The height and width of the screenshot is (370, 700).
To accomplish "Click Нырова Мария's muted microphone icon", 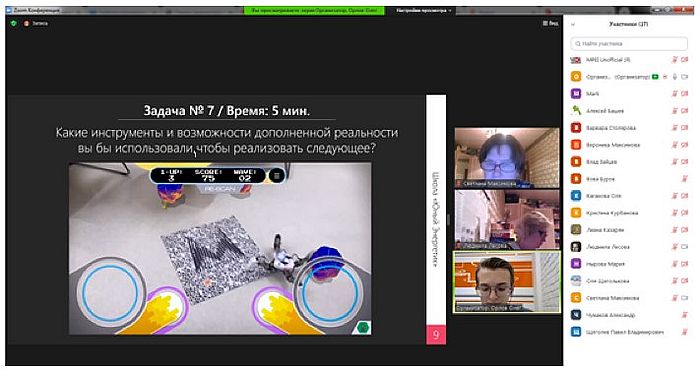I will coord(675,264).
